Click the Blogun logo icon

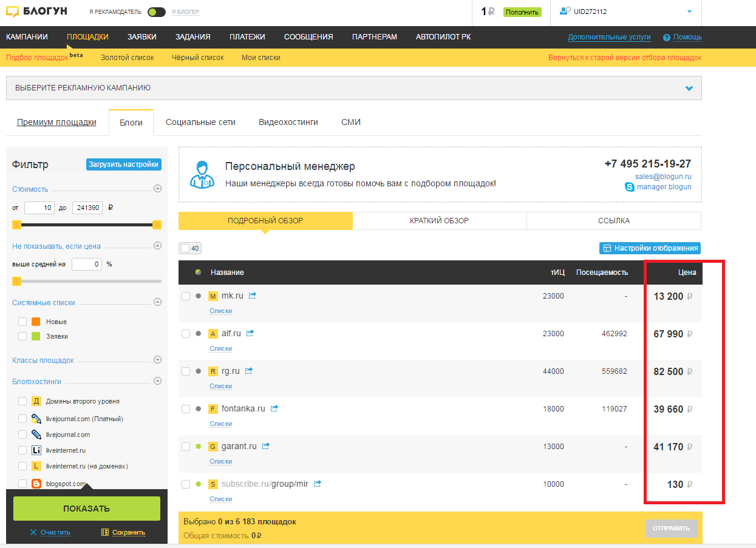click(x=13, y=11)
